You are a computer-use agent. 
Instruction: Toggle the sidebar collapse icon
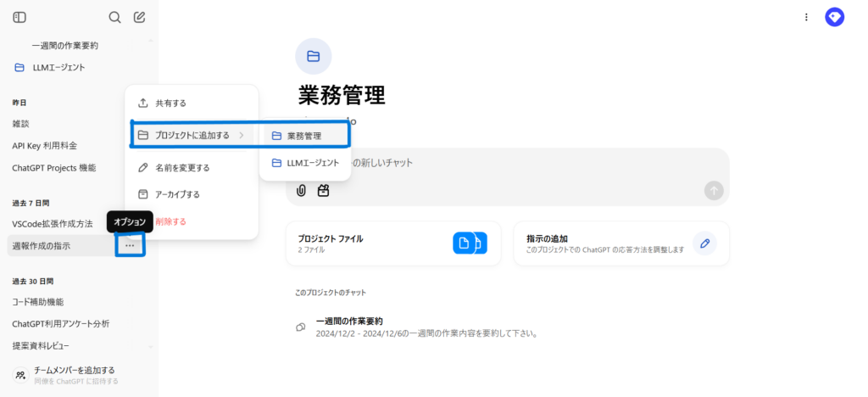[x=19, y=17]
